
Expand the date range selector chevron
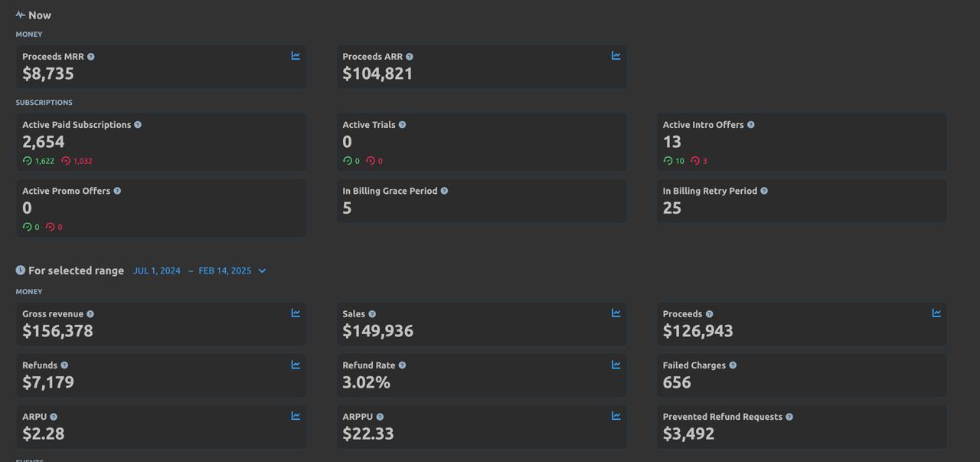pyautogui.click(x=262, y=270)
